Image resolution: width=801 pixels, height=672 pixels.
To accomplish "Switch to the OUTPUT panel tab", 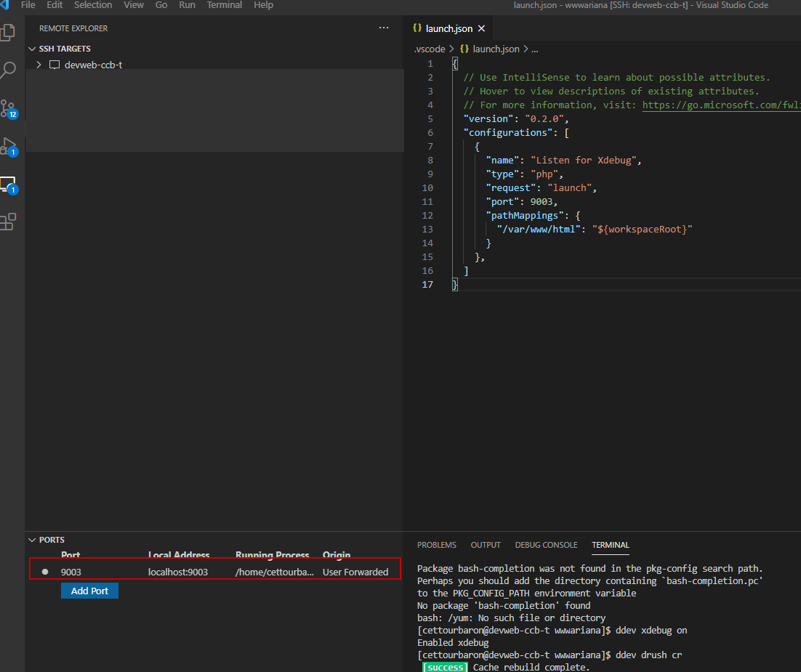I will [486, 545].
